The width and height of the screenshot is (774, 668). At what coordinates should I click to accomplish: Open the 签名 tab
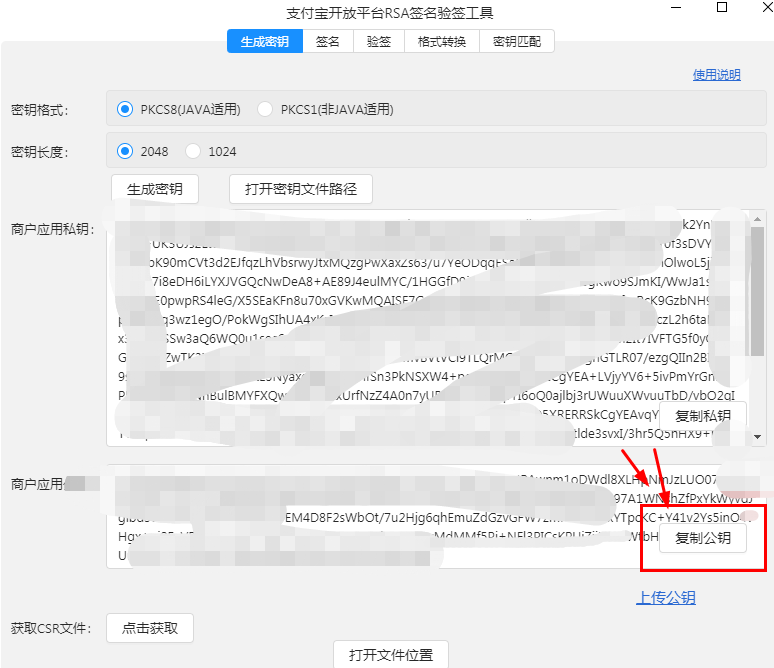coord(328,41)
